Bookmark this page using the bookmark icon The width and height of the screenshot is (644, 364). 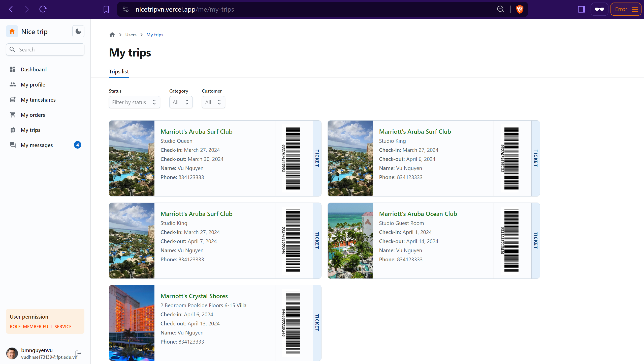106,9
